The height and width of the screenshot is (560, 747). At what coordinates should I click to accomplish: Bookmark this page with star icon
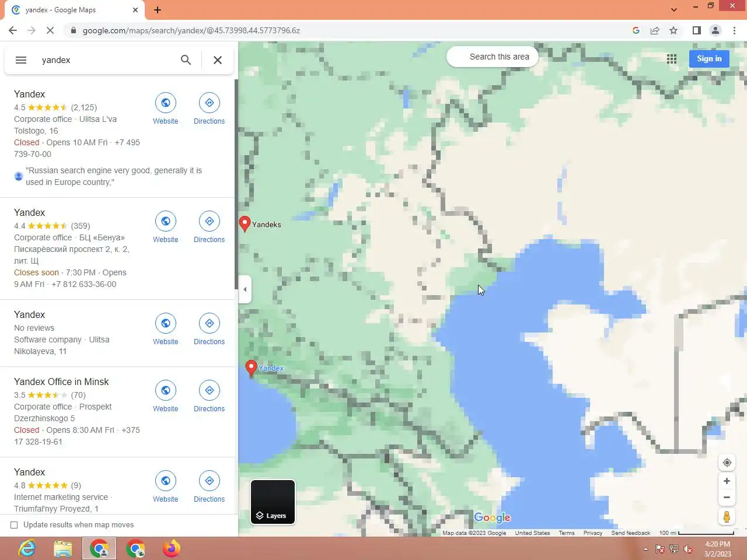click(673, 30)
